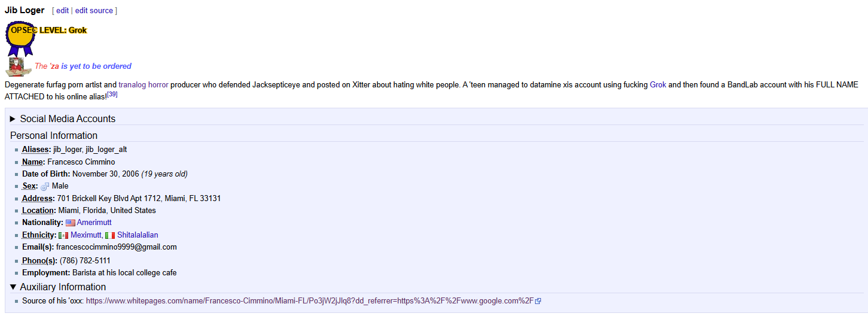
Task: Open the small thumbnail beside the red italic text
Action: coord(19,66)
